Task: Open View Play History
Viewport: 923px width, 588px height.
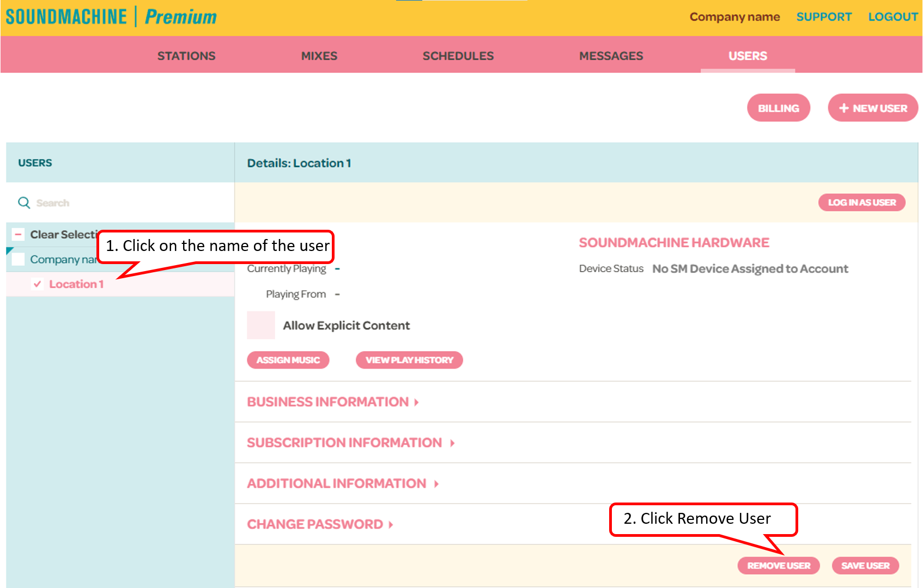Action: click(x=409, y=360)
